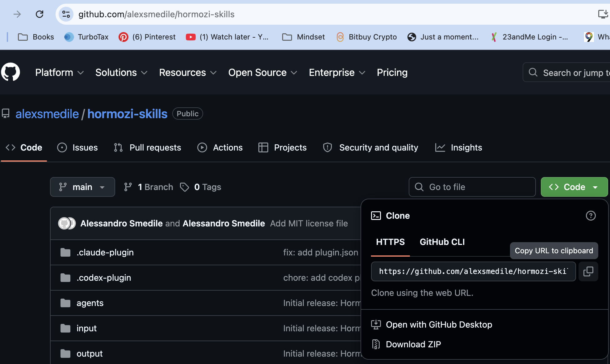Screen dimensions: 610x364
Task: Open site information icon in address bar
Action: point(66,14)
